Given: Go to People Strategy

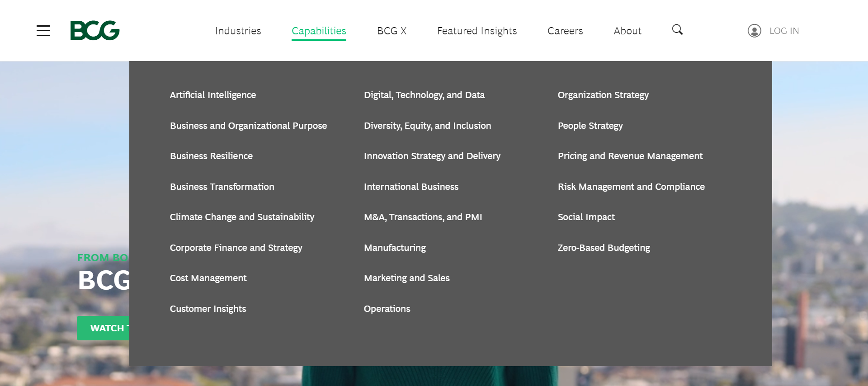Looking at the screenshot, I should pyautogui.click(x=590, y=126).
